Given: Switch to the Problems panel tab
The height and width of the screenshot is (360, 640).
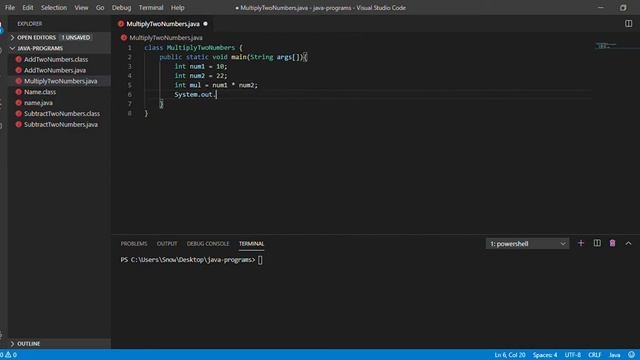Looking at the screenshot, I should coord(134,244).
